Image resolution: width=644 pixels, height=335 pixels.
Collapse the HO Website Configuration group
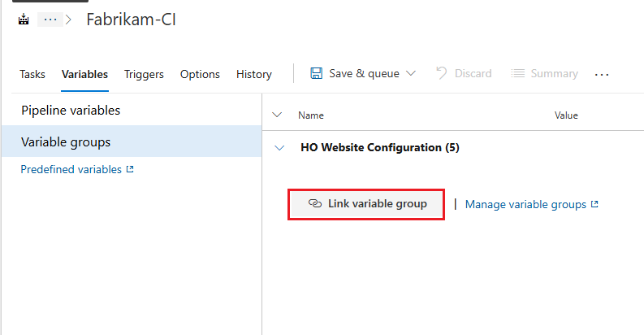pyautogui.click(x=280, y=148)
